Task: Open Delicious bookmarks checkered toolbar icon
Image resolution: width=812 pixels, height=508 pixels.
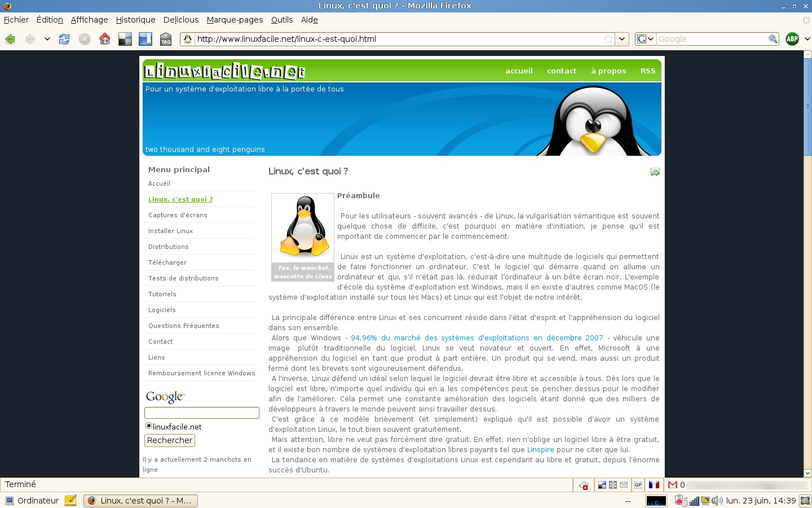Action: coord(125,39)
